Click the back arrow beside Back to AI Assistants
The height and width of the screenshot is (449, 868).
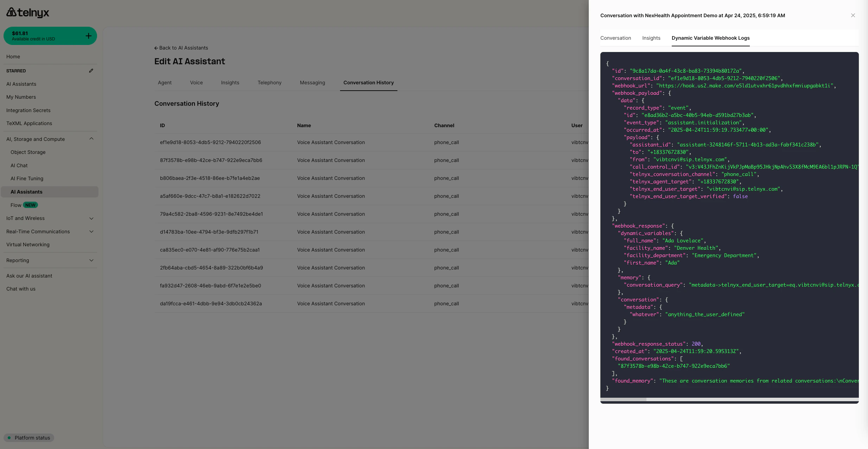pyautogui.click(x=157, y=47)
